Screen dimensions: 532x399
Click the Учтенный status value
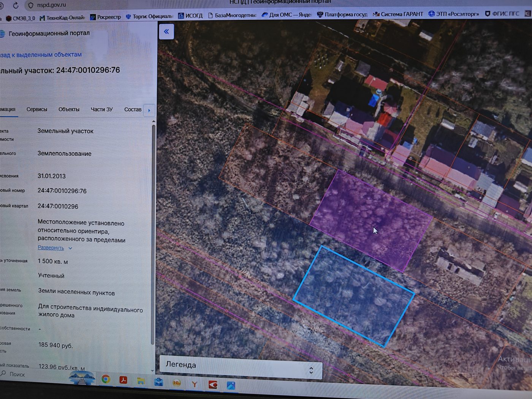[x=51, y=275]
